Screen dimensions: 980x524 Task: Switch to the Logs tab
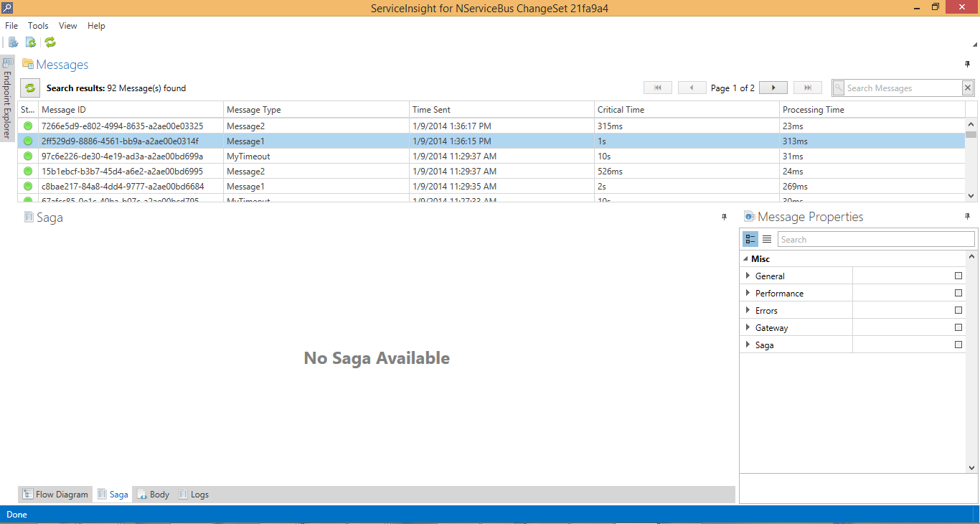click(x=194, y=495)
